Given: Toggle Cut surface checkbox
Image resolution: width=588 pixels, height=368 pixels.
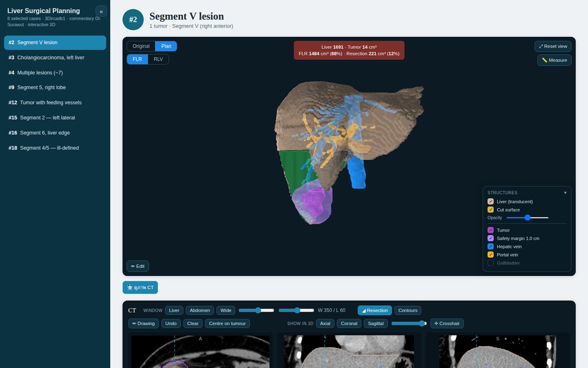Looking at the screenshot, I should pos(490,210).
